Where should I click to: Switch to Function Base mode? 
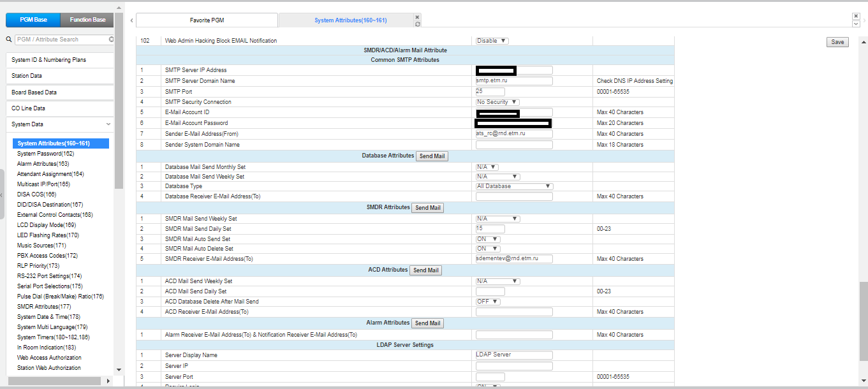pyautogui.click(x=87, y=20)
